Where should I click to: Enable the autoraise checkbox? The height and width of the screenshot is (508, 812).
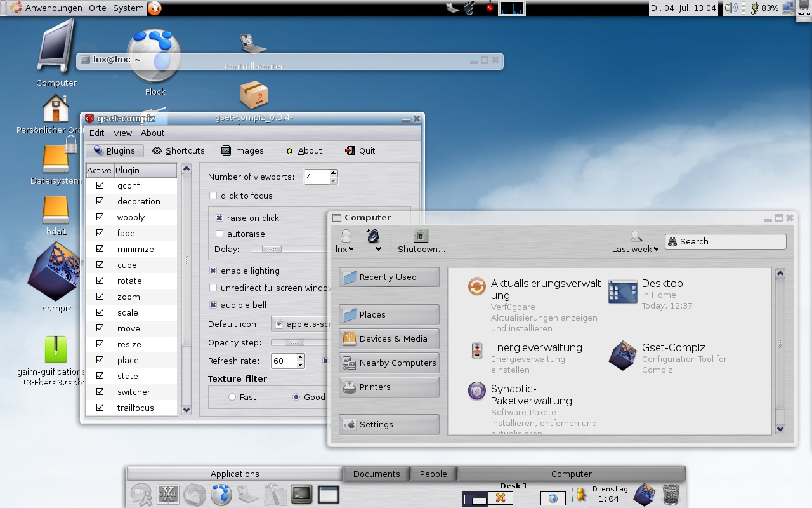(x=219, y=234)
